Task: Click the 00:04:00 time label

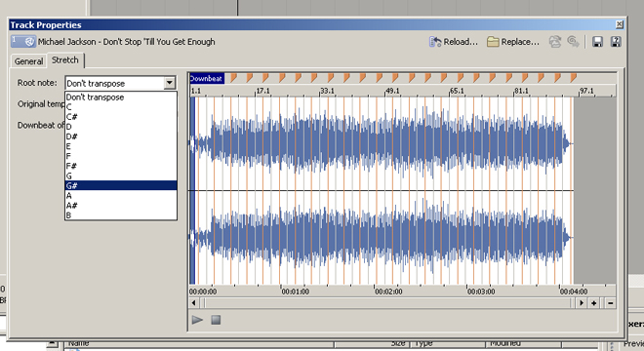Action: click(x=574, y=292)
